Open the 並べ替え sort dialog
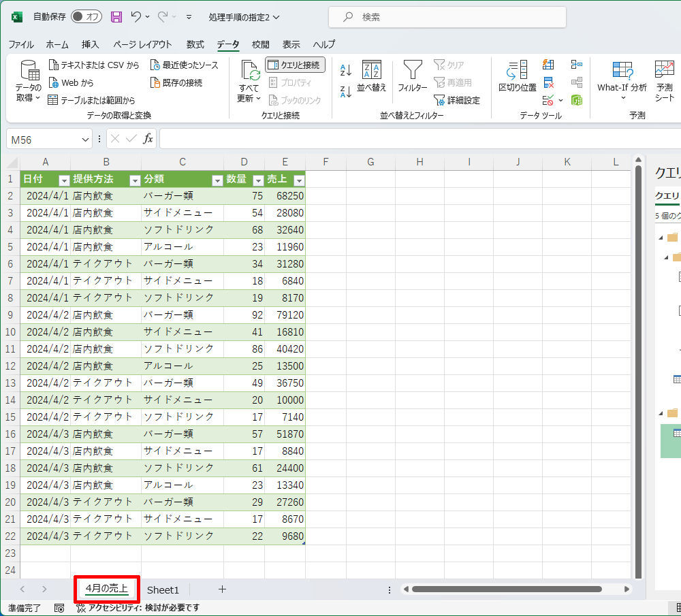Viewport: 681px width, 616px height. tap(371, 76)
